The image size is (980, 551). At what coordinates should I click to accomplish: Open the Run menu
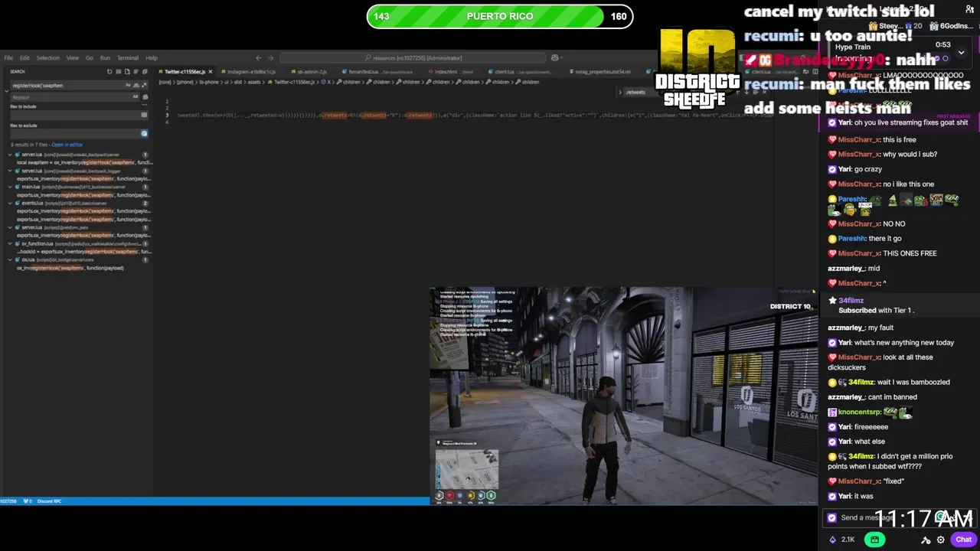[x=105, y=57]
